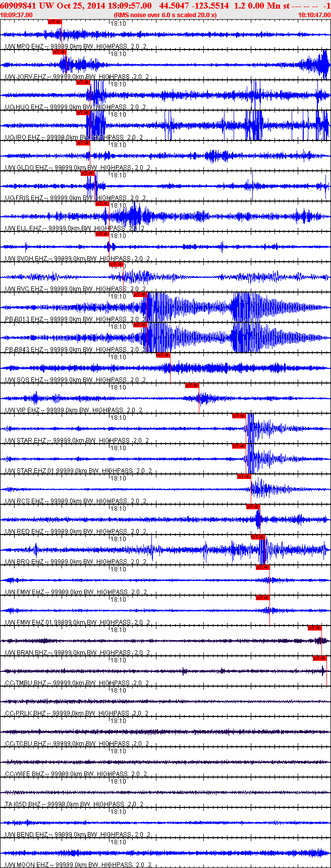Select the UW BRO EHZ station label
The image size is (331, 868).
point(24,562)
